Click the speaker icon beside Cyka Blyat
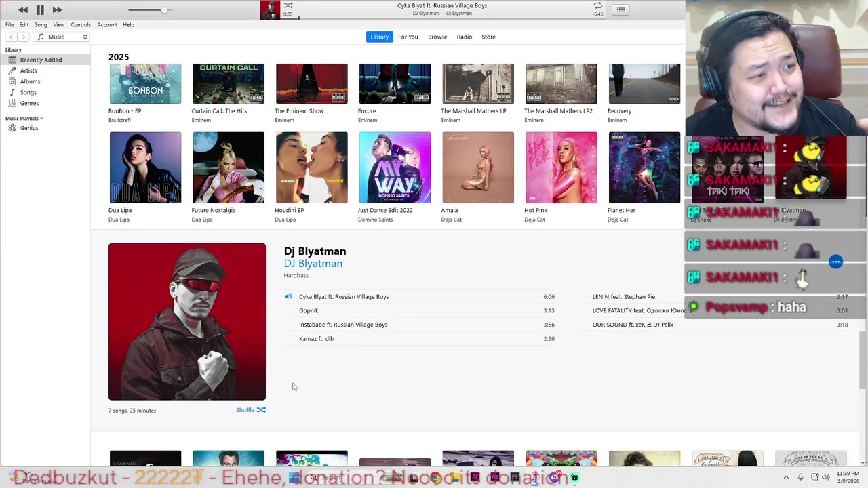The image size is (868, 488). pos(288,296)
